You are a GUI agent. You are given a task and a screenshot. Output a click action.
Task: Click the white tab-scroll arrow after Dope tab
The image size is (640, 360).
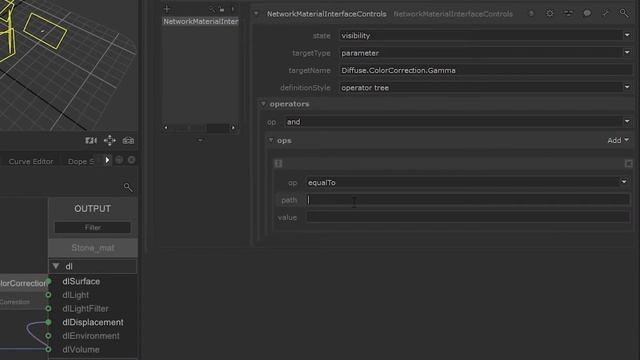(107, 160)
